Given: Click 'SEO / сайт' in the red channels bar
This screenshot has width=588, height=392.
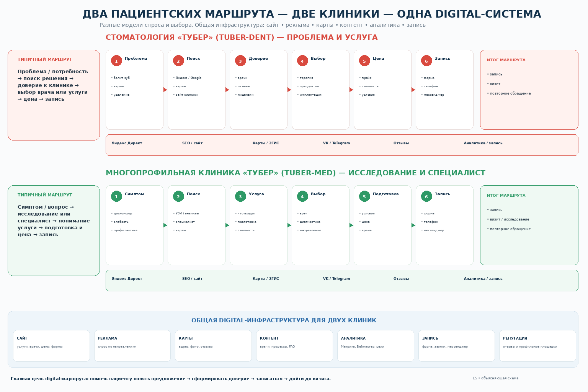Looking at the screenshot, I should [192, 143].
